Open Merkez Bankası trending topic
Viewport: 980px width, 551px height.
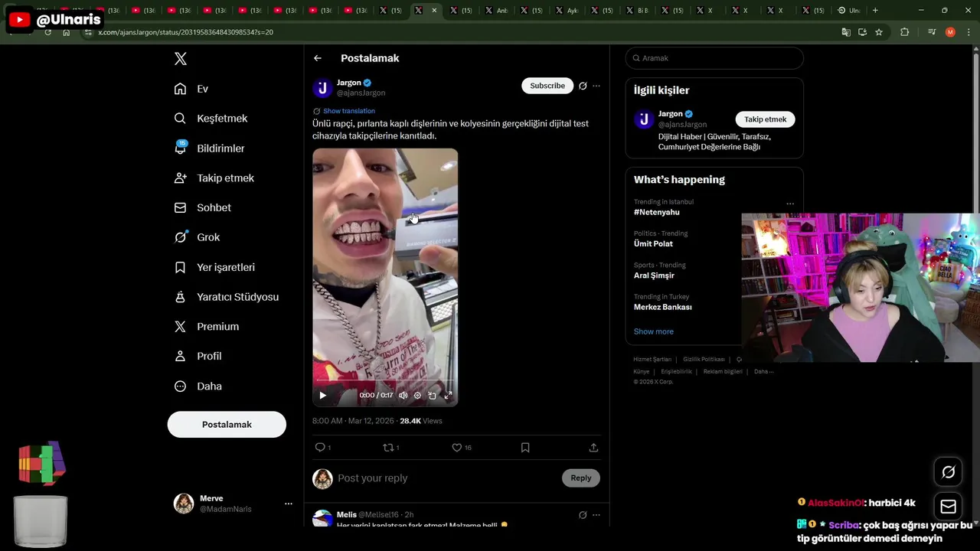(x=663, y=307)
